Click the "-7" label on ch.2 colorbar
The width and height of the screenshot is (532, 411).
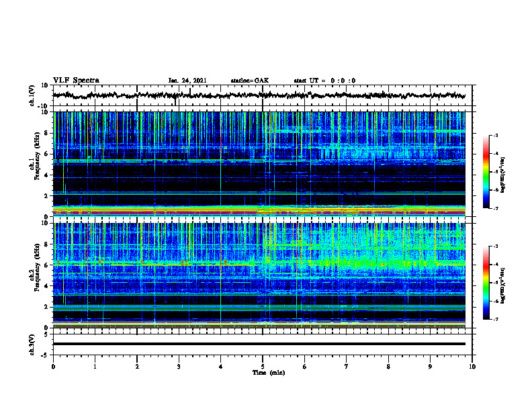tap(495, 319)
